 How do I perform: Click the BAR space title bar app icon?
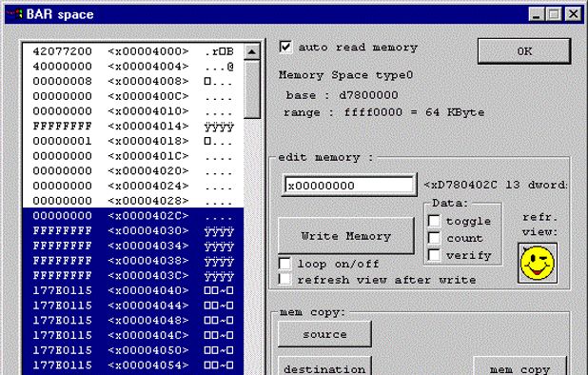[x=15, y=14]
